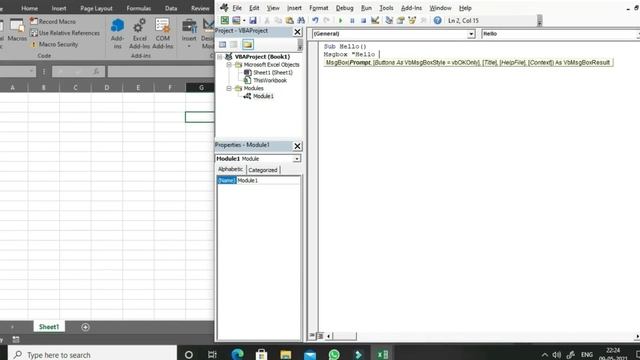Screen dimensions: 640x360
Task: Click the Paste clipboard icon in VBA toolbar
Action: (x=289, y=20)
